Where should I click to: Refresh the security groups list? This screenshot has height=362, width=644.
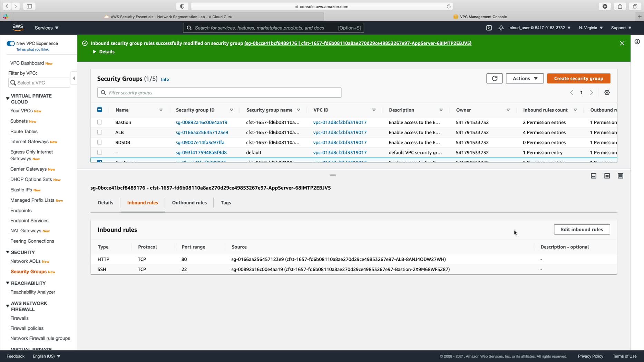pos(495,79)
